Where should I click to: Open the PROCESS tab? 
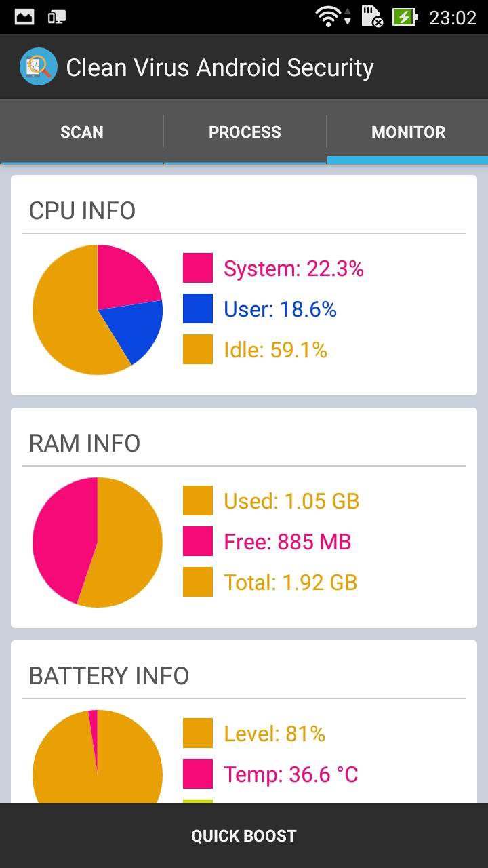tap(245, 132)
